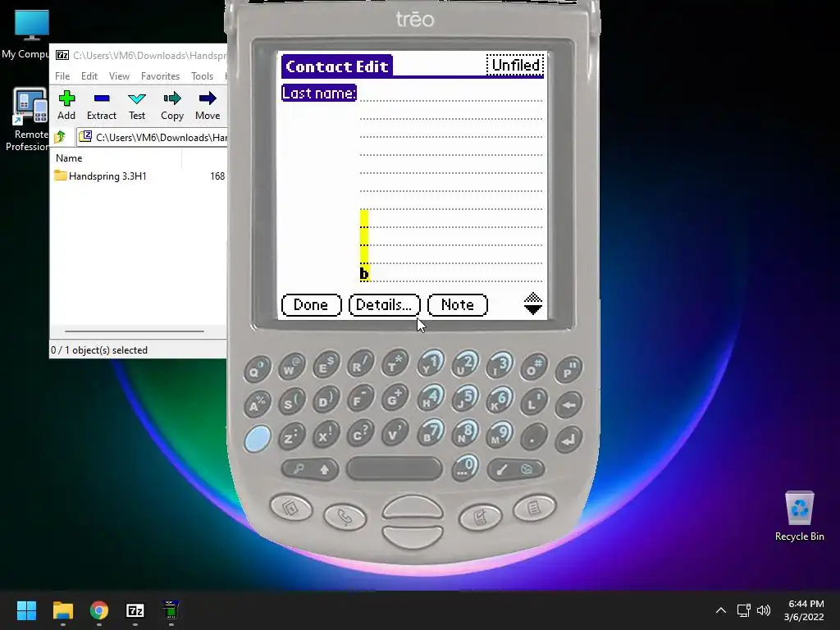Tap the Return key on Treo keyboard
840x630 pixels.
tap(568, 438)
